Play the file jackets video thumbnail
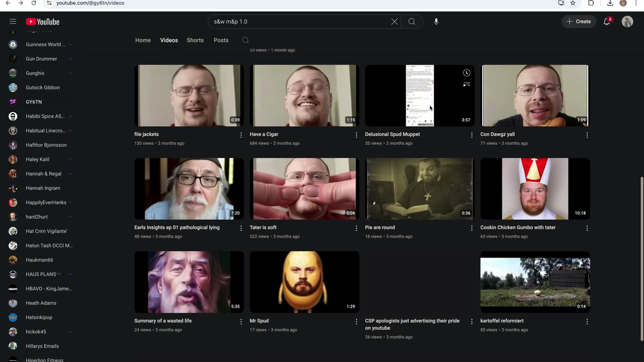This screenshot has width=644, height=362. (189, 96)
